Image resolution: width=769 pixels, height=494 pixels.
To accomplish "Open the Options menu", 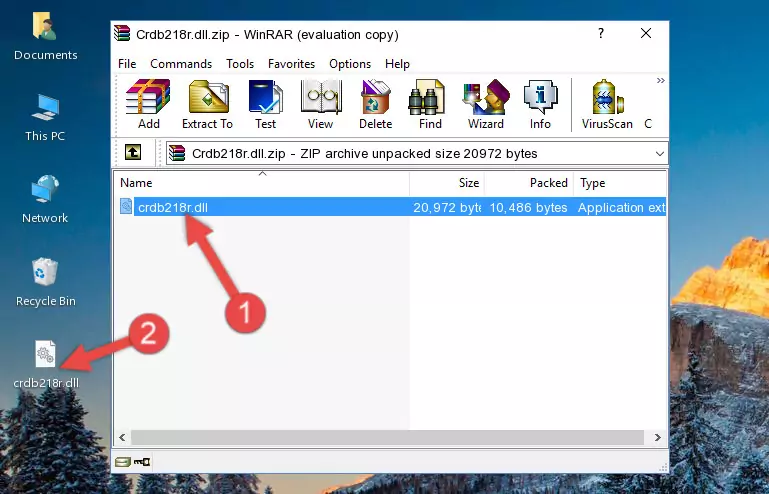I will click(350, 64).
